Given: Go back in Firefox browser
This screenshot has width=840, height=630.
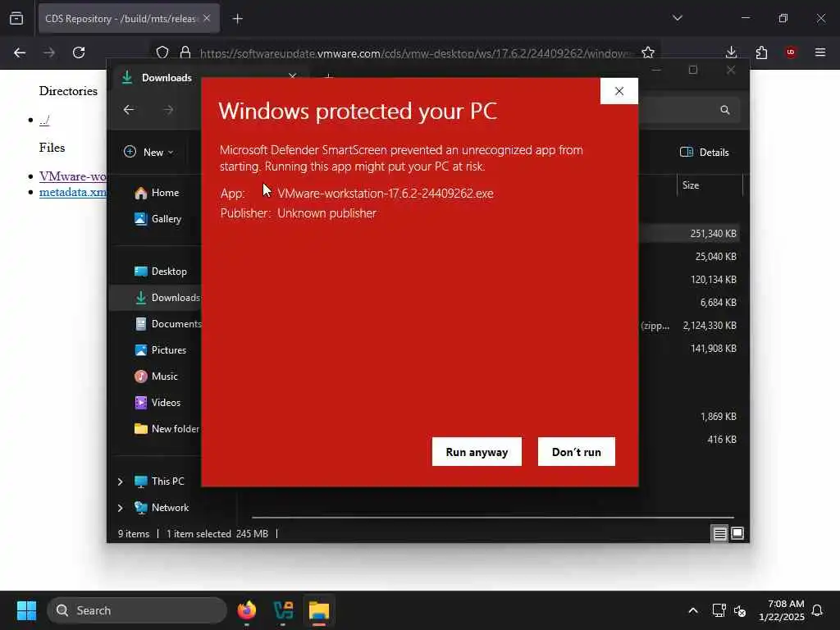Looking at the screenshot, I should click(x=20, y=52).
